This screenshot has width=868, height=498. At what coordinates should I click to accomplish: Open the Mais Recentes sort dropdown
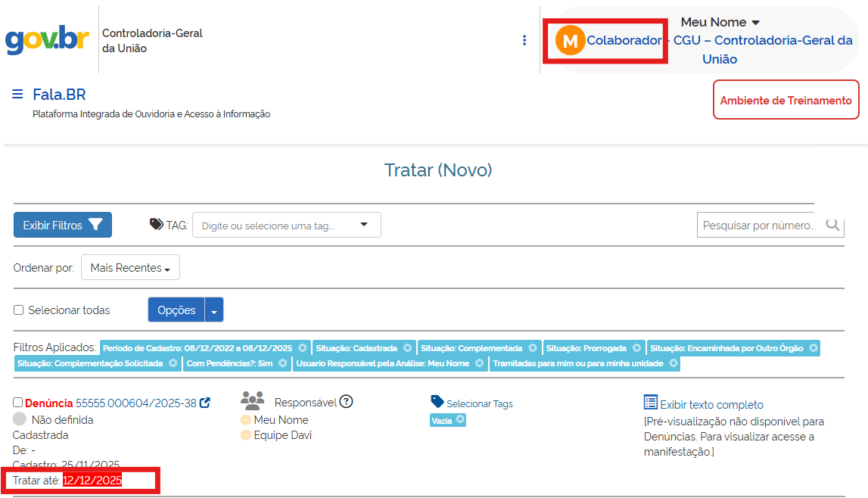130,268
